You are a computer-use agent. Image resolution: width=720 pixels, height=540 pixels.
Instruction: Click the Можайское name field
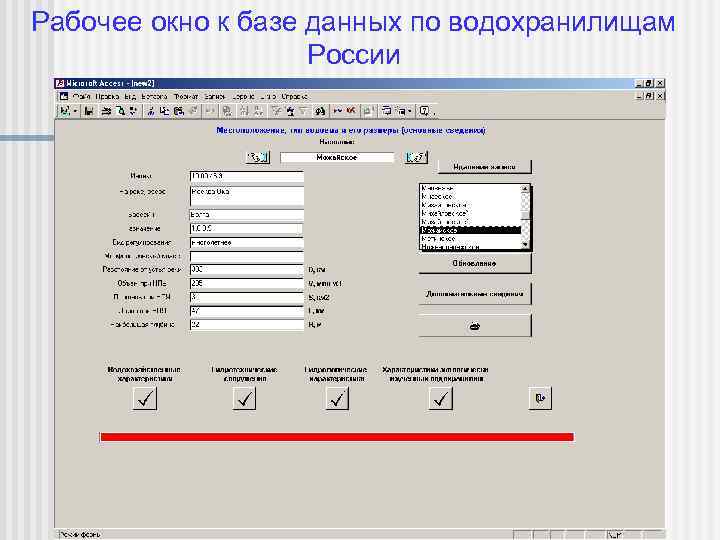pos(337,158)
